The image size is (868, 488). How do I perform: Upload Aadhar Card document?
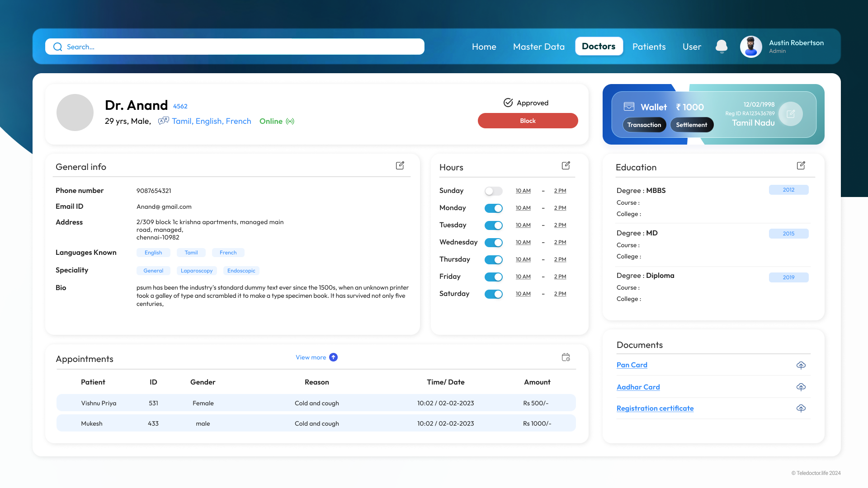pyautogui.click(x=801, y=387)
